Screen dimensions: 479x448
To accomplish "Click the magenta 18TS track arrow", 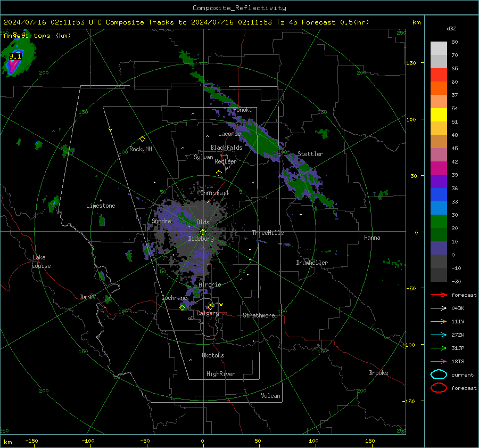I will pos(439,362).
